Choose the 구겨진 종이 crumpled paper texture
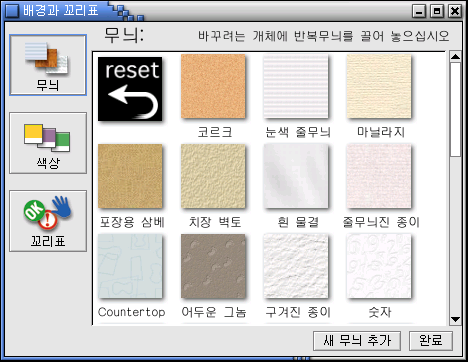 [x=296, y=266]
